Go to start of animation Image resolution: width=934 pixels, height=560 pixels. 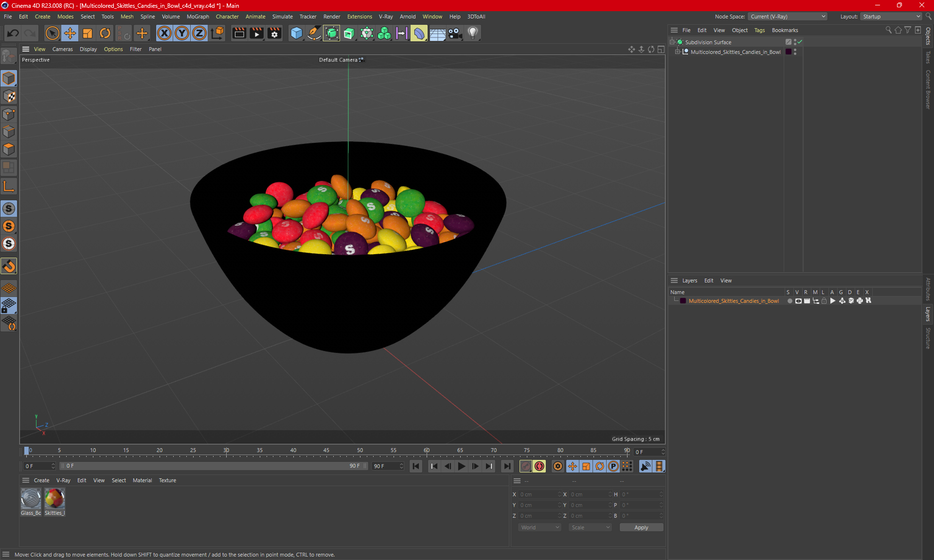coord(416,466)
